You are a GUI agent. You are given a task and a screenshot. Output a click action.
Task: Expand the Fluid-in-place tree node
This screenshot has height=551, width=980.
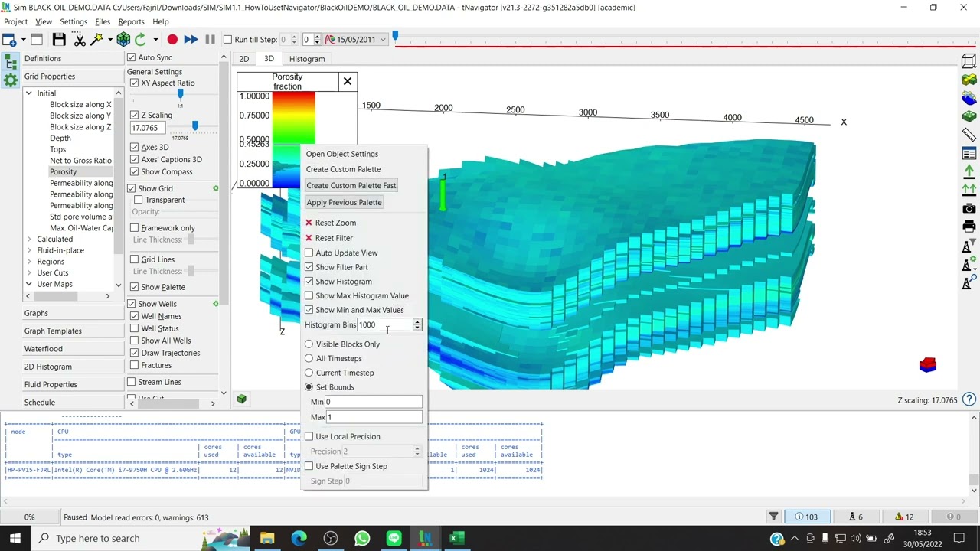29,250
